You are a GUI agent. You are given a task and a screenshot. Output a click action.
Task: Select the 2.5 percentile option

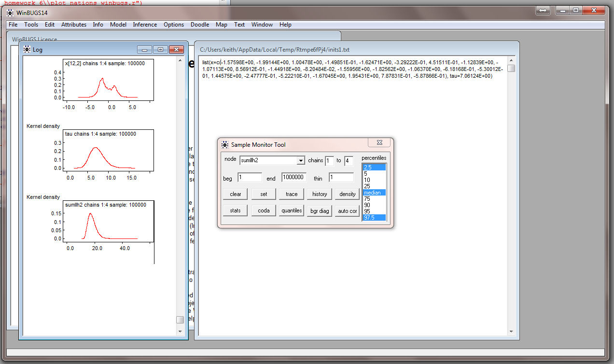(x=374, y=167)
